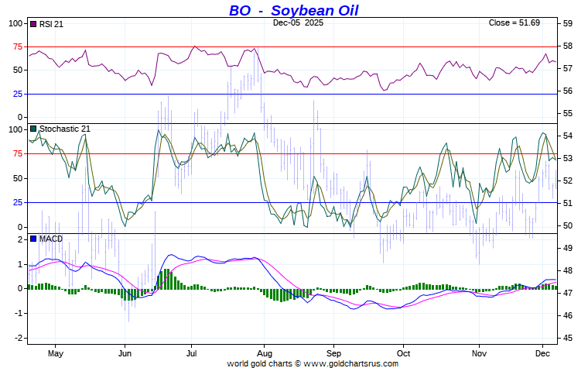Click the -1 label on MACD axis
588x368 pixels.
(x=19, y=313)
